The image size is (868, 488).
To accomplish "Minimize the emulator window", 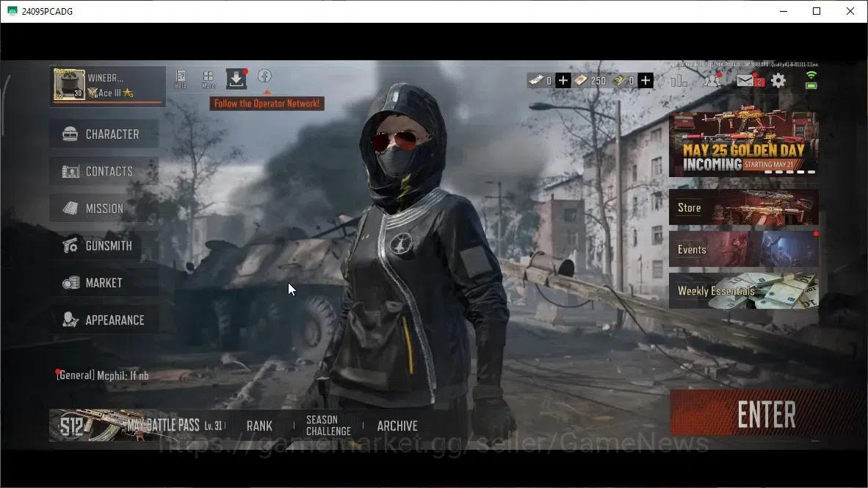I will tap(784, 11).
